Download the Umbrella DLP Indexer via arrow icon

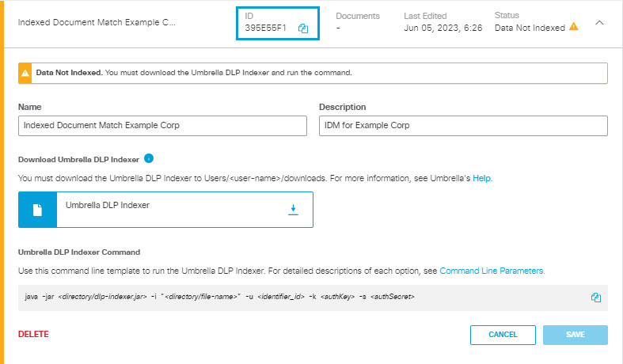(293, 210)
